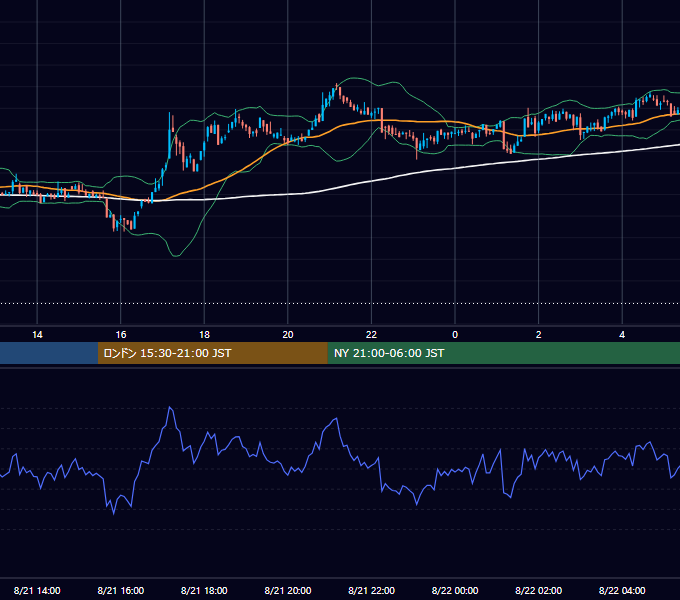Click the '8/21 22:00' date label

click(371, 590)
